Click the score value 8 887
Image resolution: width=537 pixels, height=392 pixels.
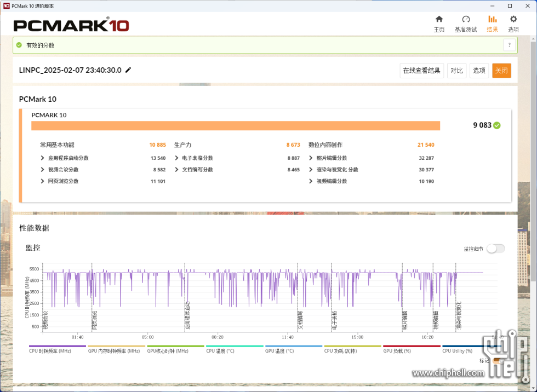coord(294,158)
